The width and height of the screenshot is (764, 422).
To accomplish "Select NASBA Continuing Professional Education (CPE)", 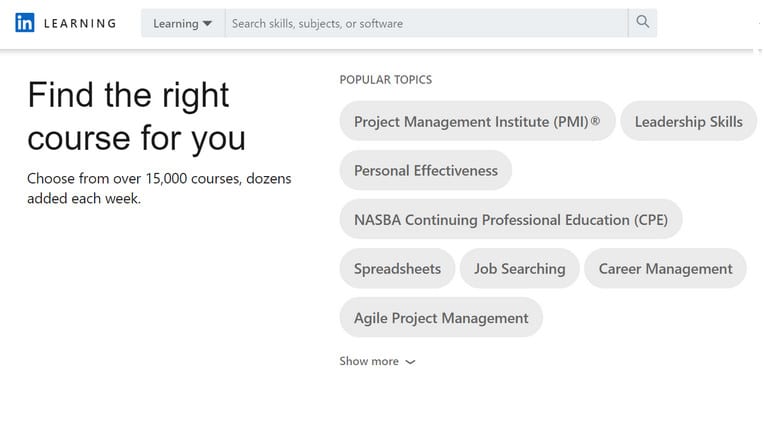I will tap(510, 220).
